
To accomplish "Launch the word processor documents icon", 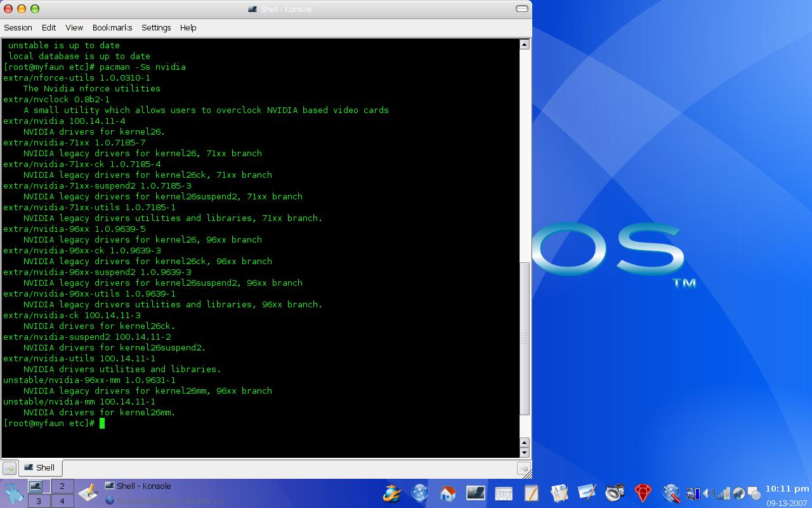I will coord(559,493).
